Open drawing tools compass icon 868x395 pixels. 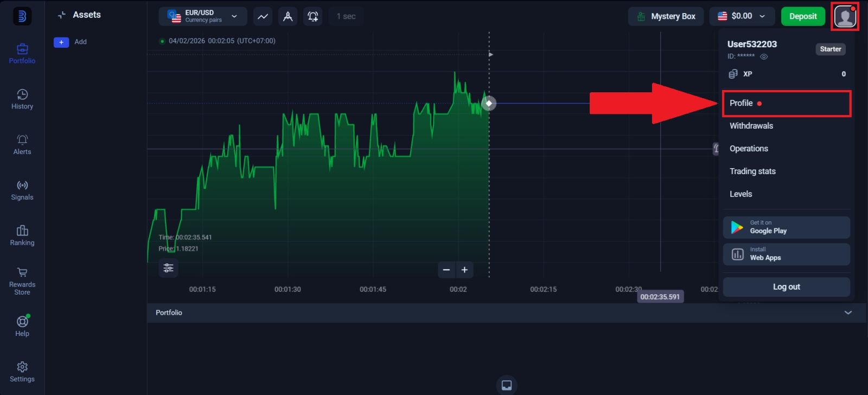tap(288, 16)
